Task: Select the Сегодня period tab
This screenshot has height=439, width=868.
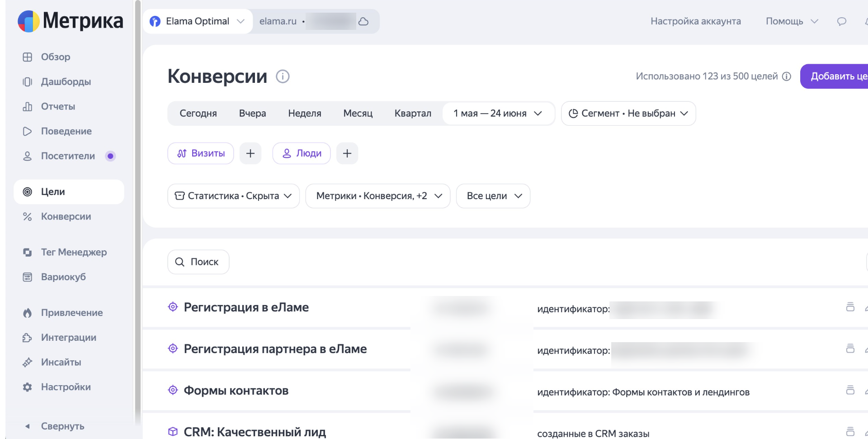Action: [198, 114]
